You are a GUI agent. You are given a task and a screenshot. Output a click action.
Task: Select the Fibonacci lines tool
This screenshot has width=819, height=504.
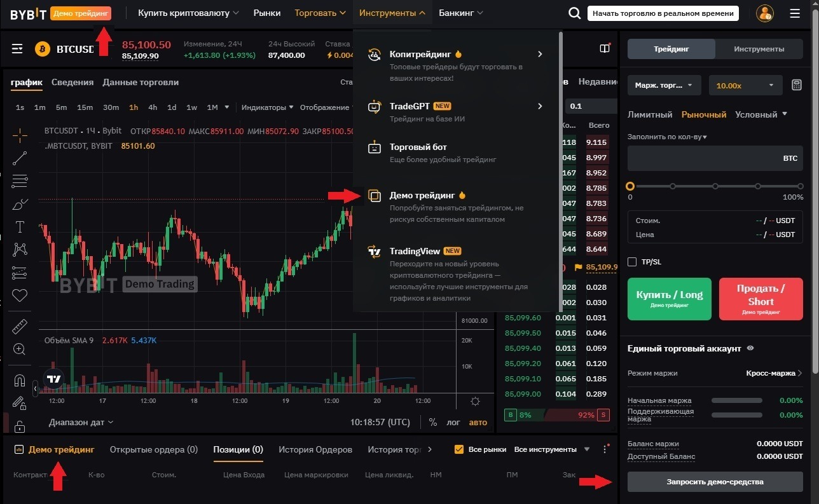20,181
